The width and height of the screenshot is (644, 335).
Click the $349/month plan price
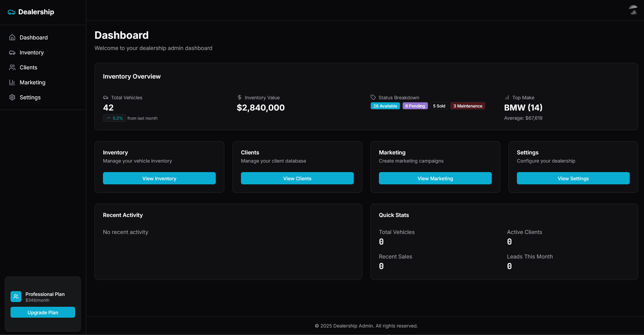click(x=37, y=300)
